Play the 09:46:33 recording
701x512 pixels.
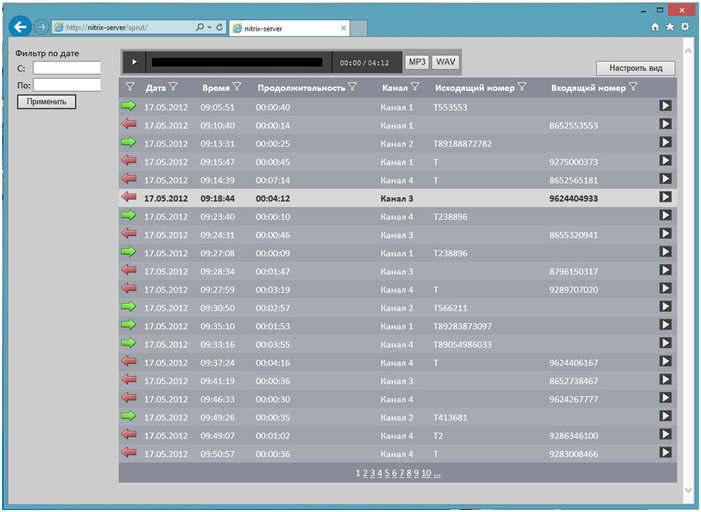point(665,398)
